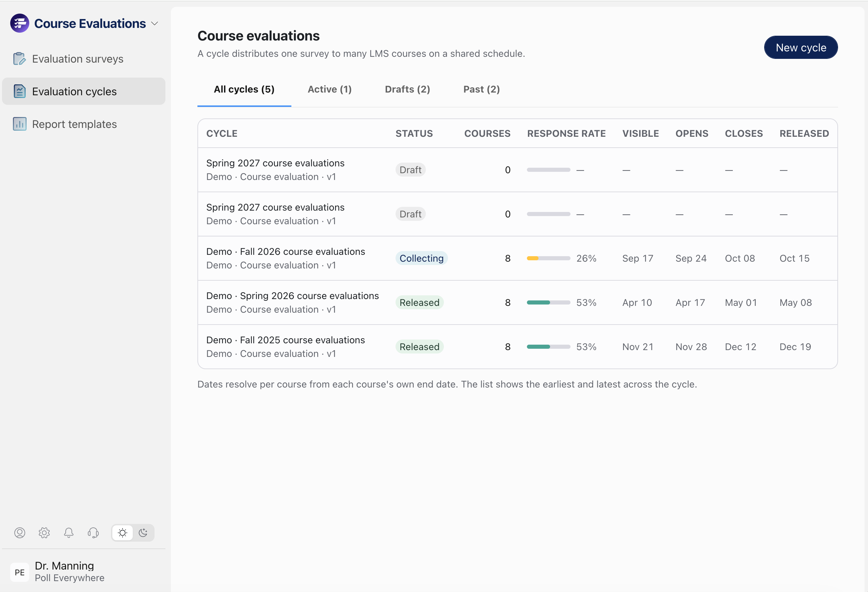Switch to the All cycles (5) tab
Viewport: 868px width, 592px height.
(x=244, y=89)
